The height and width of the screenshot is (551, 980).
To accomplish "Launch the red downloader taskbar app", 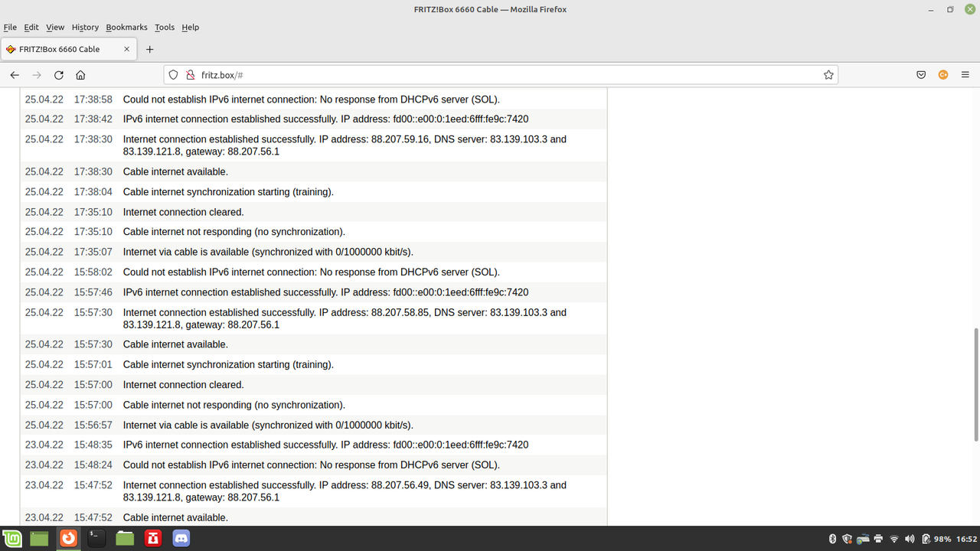I will pos(153,539).
